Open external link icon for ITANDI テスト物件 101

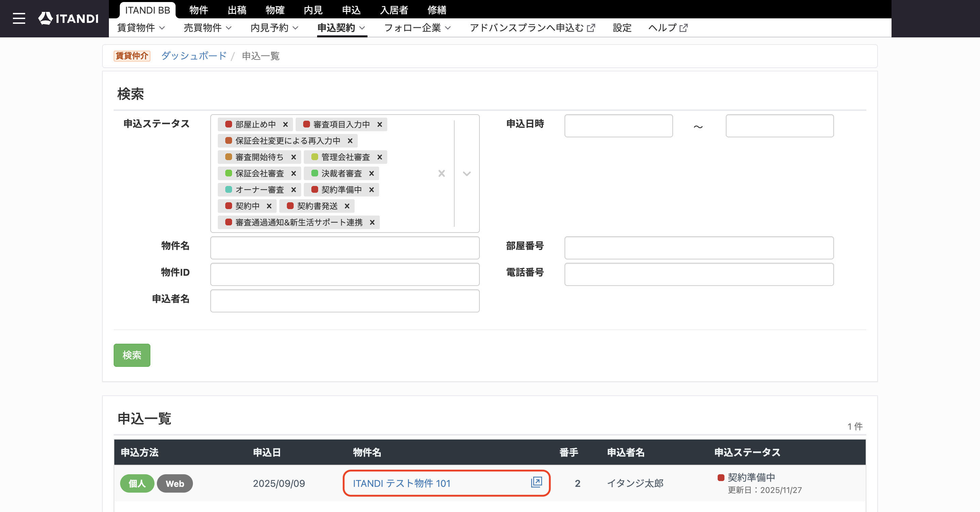coord(536,482)
